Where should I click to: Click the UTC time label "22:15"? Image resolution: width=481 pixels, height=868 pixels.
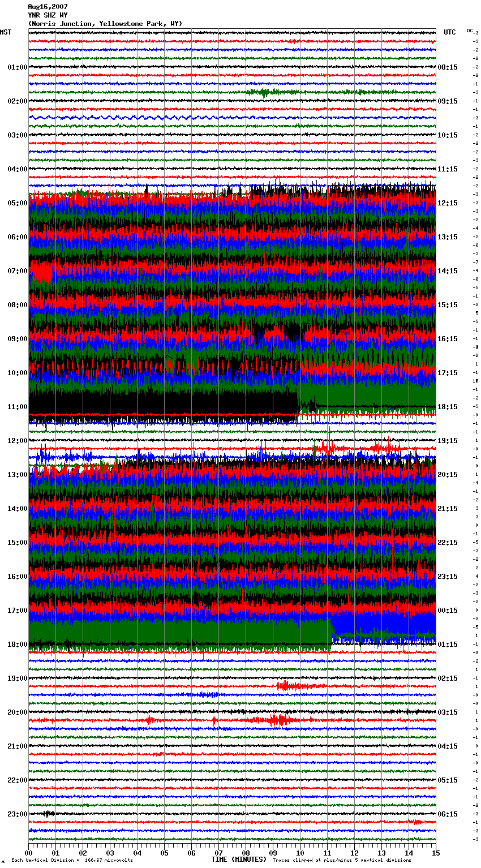click(448, 543)
